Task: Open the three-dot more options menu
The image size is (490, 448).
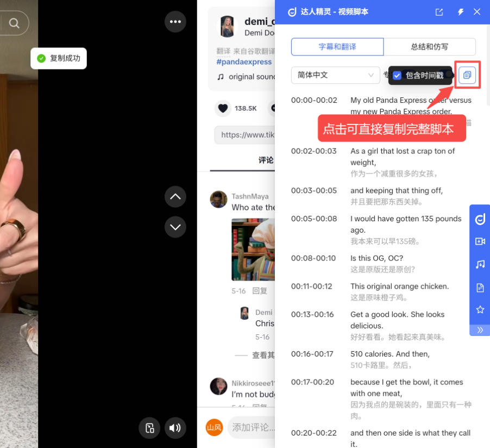Action: click(175, 22)
